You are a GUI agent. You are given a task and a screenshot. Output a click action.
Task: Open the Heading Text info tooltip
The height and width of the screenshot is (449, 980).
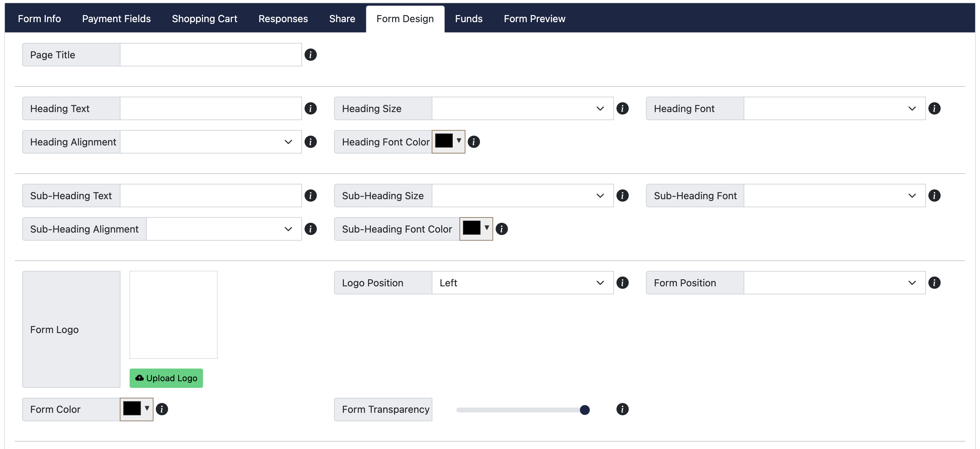click(x=311, y=109)
